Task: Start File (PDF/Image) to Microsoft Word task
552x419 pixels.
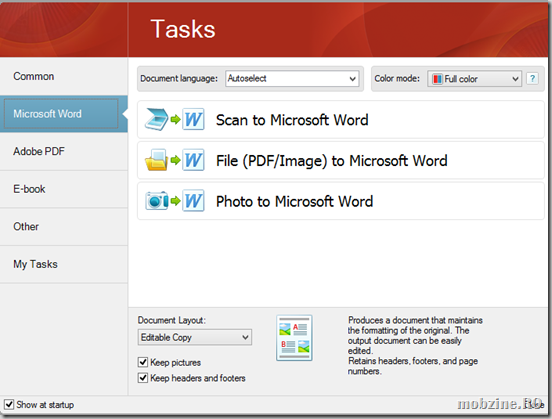Action: (340, 161)
